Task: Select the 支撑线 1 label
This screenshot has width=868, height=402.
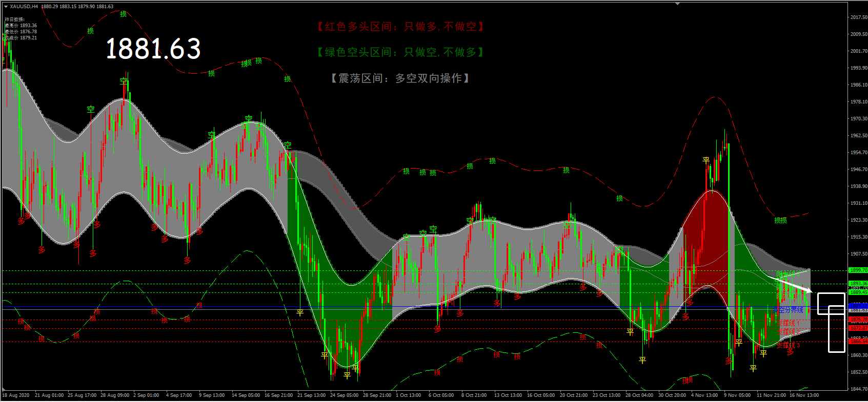Action: [x=788, y=323]
